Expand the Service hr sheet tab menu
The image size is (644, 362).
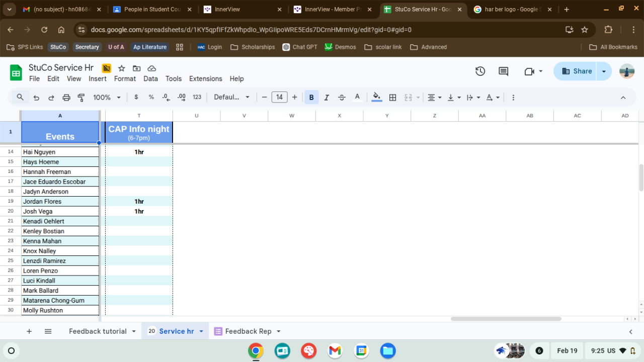[x=201, y=331]
